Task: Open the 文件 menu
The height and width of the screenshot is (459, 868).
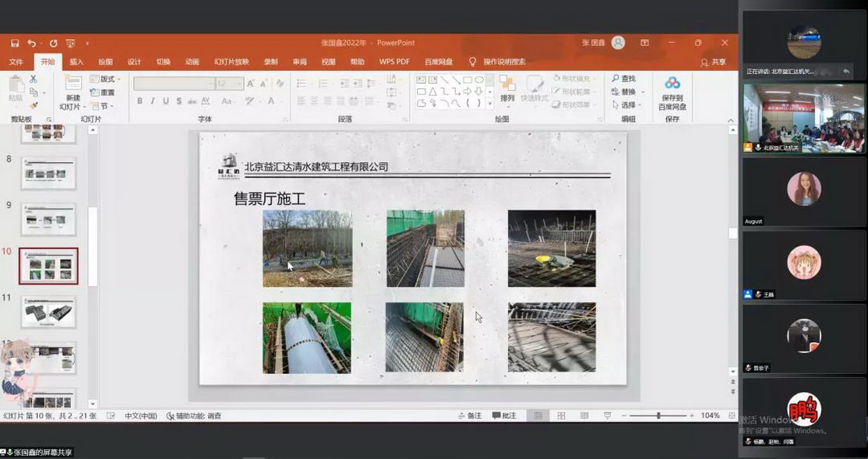Action: (x=16, y=62)
